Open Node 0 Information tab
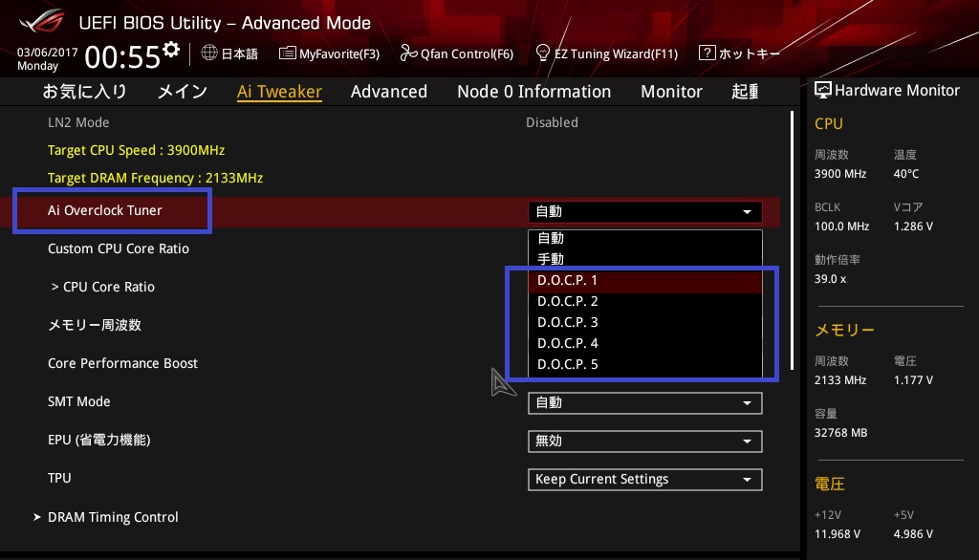 (x=533, y=92)
